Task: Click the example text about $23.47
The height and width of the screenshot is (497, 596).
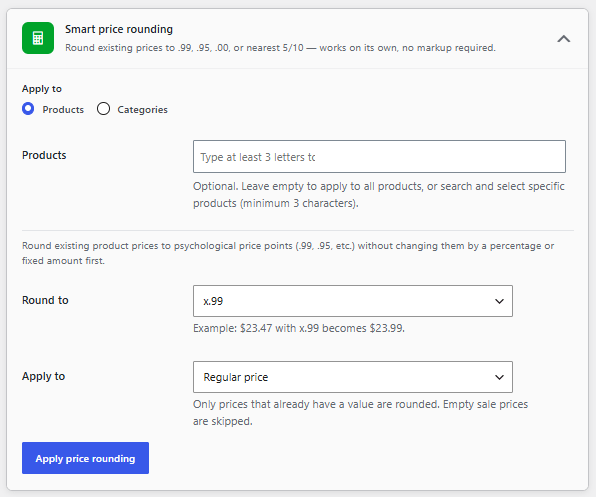Action: 299,328
